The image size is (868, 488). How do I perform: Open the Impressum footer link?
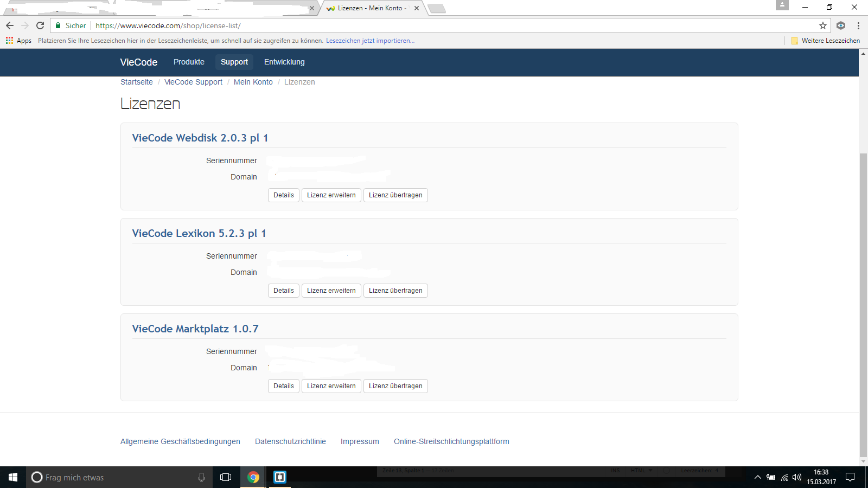tap(360, 441)
